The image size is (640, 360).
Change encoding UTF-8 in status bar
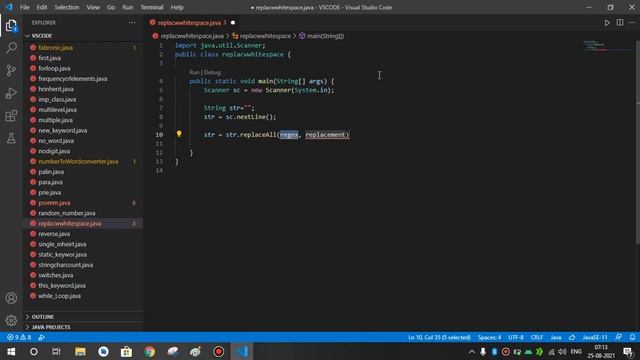pyautogui.click(x=516, y=338)
